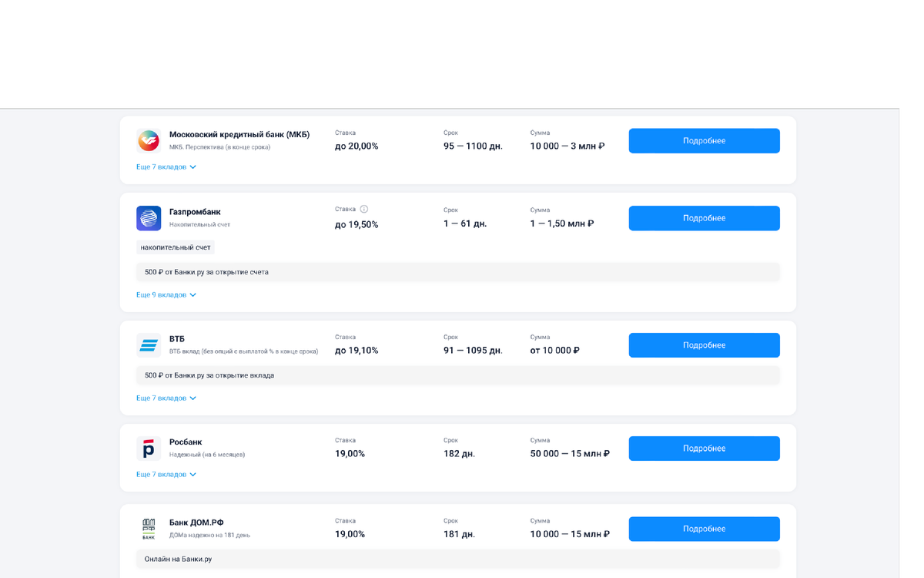Click the amount '1 — 1,50 млн ₽'
The height and width of the screenshot is (578, 924).
562,223
